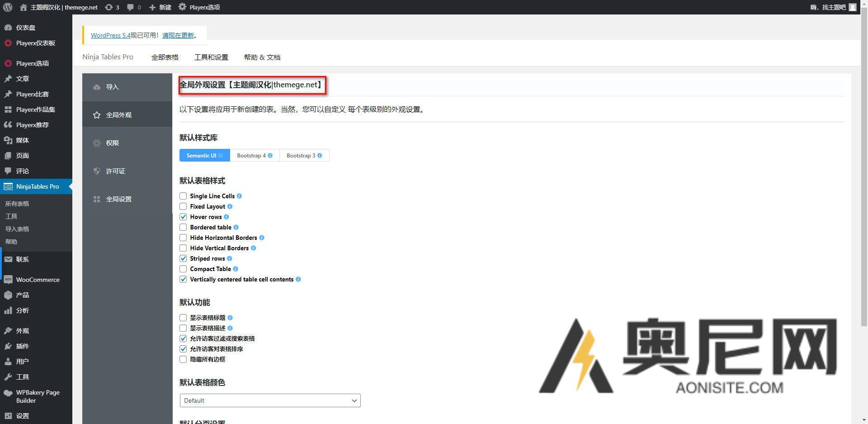Image resolution: width=868 pixels, height=424 pixels.
Task: Open Playerx仪表板 in the sidebar
Action: pos(36,43)
